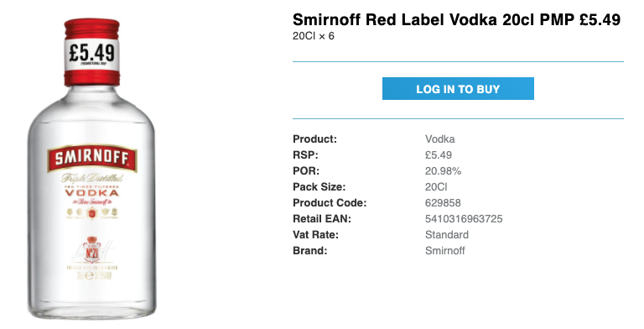644x329 pixels.
Task: Click the Standard Vat Rate value
Action: [447, 235]
